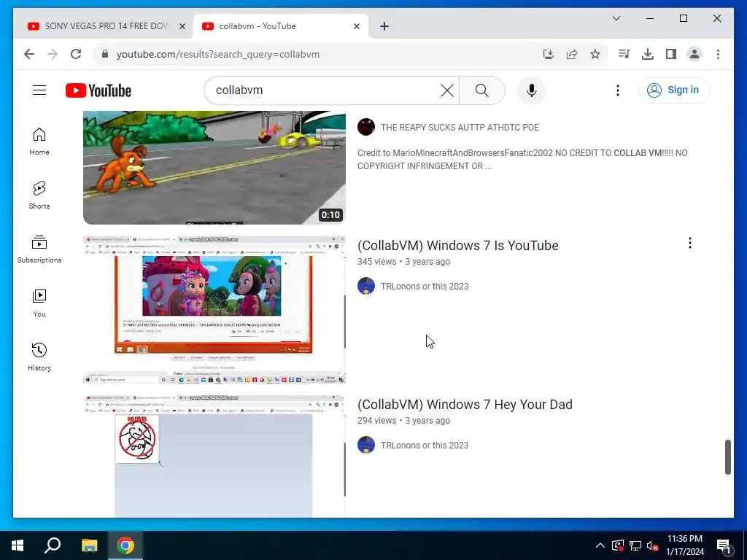
Task: Run search with magnifier button
Action: tap(481, 90)
